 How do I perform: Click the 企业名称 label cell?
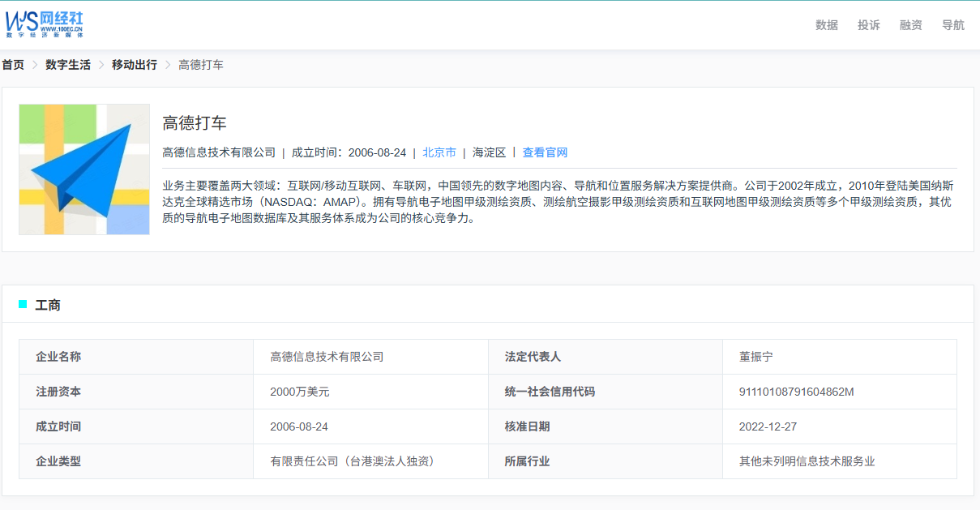pos(136,357)
